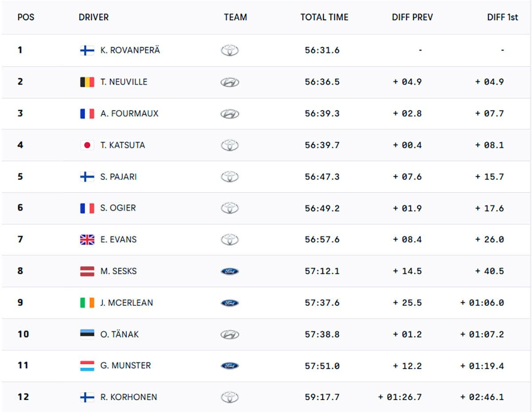
Task: Click the Finnish flag beside K. Rovanperä
Action: coord(87,51)
